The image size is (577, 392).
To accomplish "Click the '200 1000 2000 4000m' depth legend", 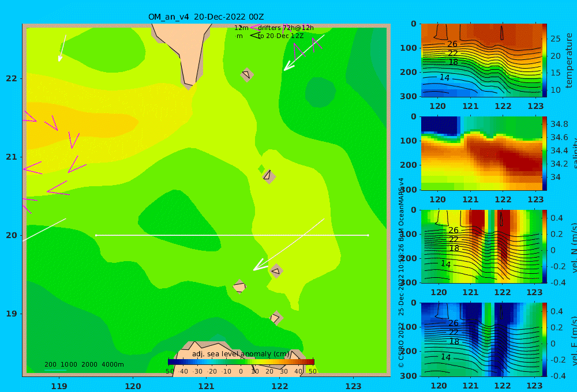I will pos(84,364).
